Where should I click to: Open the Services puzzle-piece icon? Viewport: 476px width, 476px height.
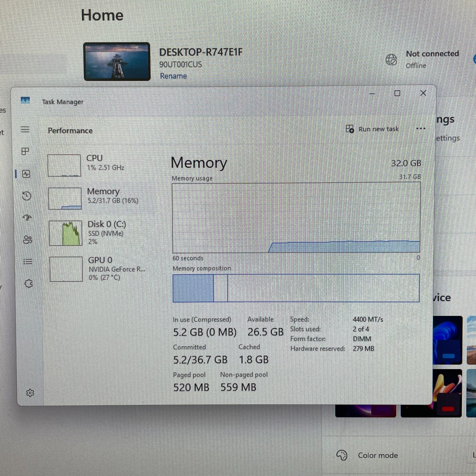[x=29, y=284]
